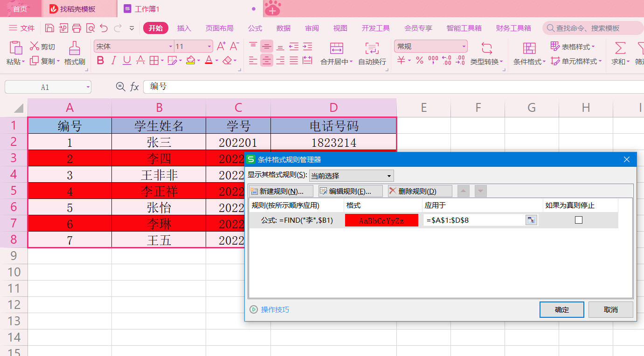Align text to top
This screenshot has width=644, height=356.
[x=253, y=46]
